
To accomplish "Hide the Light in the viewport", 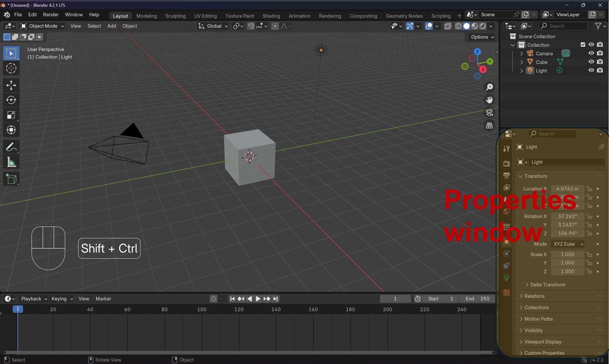I will pos(591,70).
